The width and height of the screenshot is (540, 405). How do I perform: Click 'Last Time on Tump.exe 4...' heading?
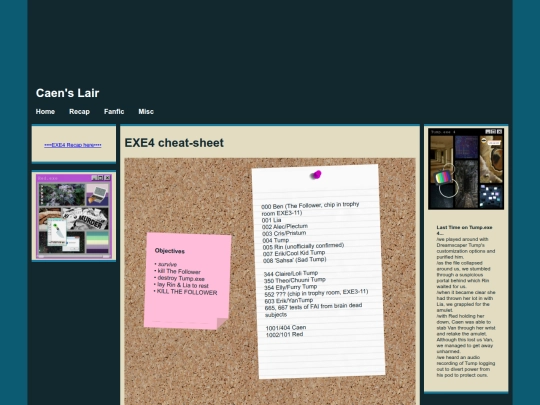click(x=465, y=230)
